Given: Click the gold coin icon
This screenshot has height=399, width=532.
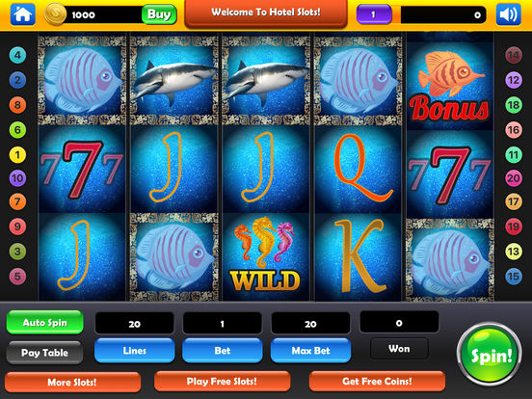Looking at the screenshot, I should (x=55, y=14).
